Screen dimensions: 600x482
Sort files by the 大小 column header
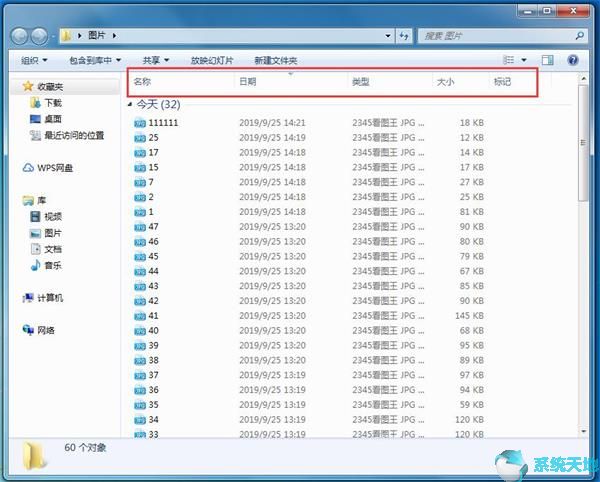[x=445, y=82]
